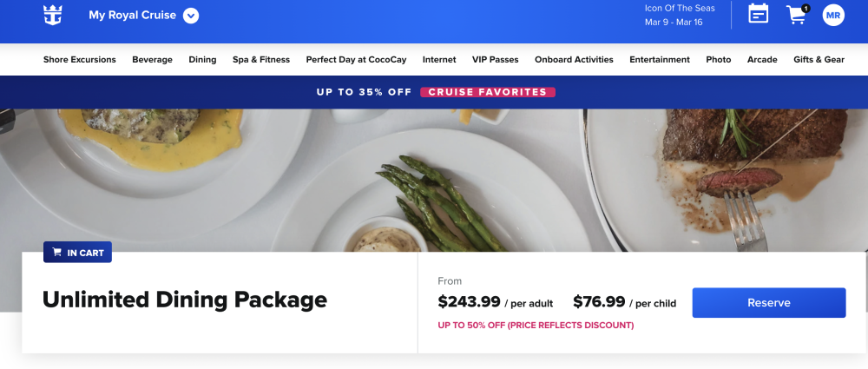Image resolution: width=868 pixels, height=369 pixels.
Task: Select the Beverage menu item
Action: coord(152,59)
